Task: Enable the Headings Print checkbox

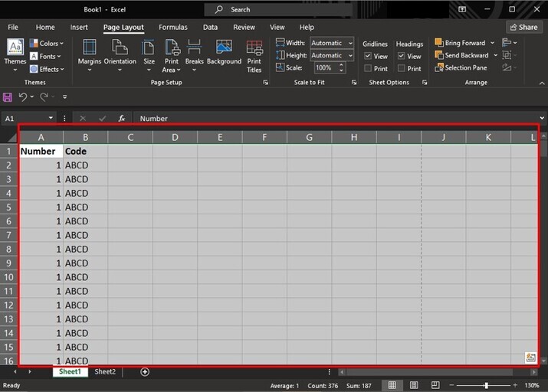Action: point(402,69)
